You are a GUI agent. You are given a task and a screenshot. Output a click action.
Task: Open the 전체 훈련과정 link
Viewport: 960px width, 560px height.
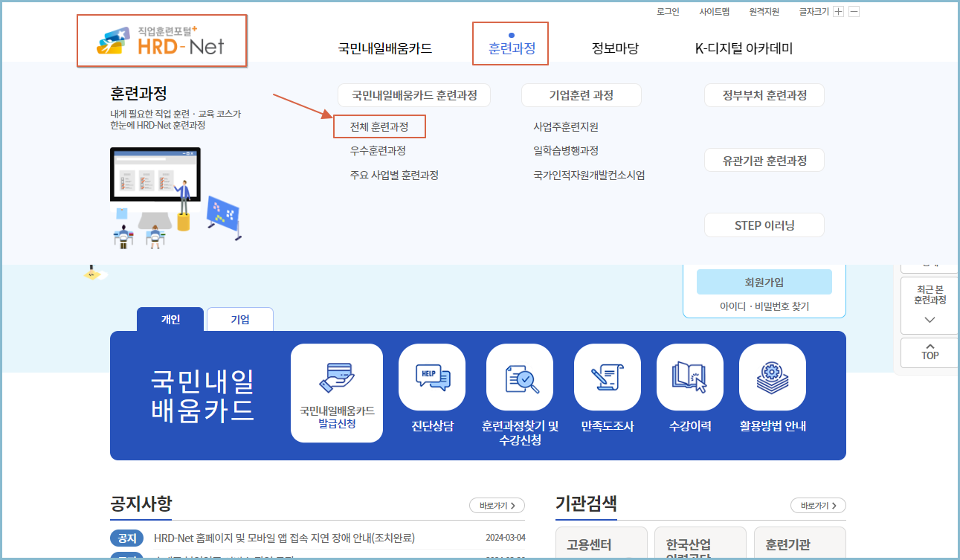point(380,126)
